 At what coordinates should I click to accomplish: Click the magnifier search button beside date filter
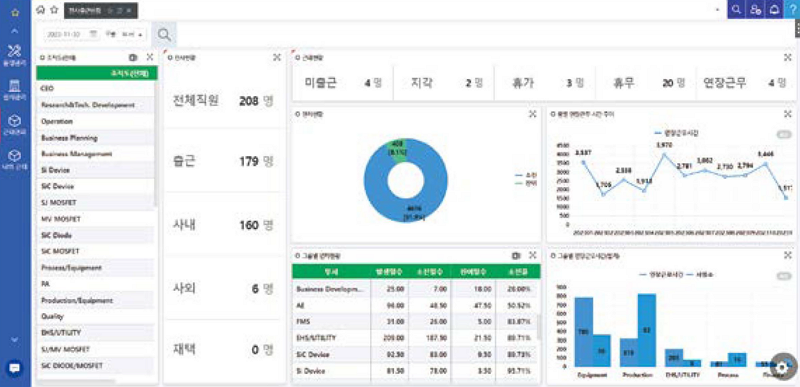[164, 35]
